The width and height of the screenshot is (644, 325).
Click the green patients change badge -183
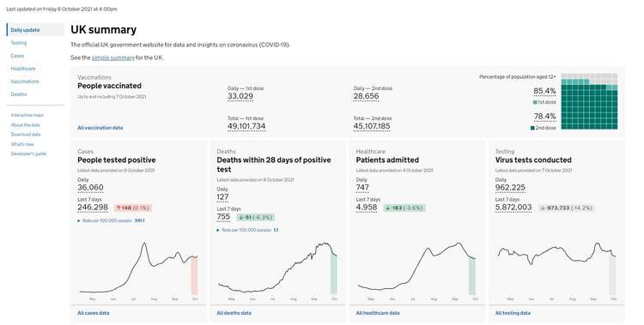click(404, 208)
